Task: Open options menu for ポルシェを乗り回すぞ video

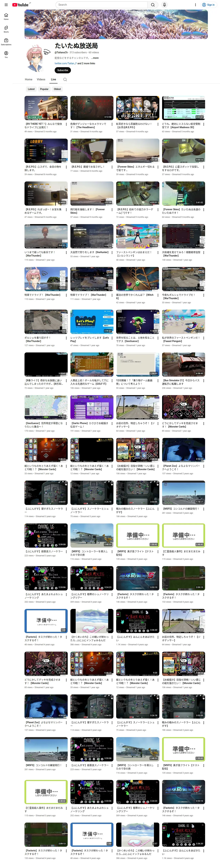Action: coord(66,338)
